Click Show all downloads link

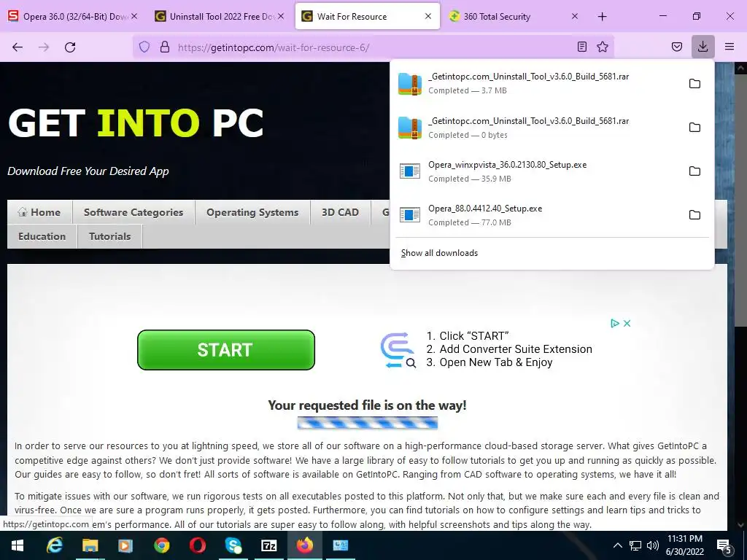point(439,253)
